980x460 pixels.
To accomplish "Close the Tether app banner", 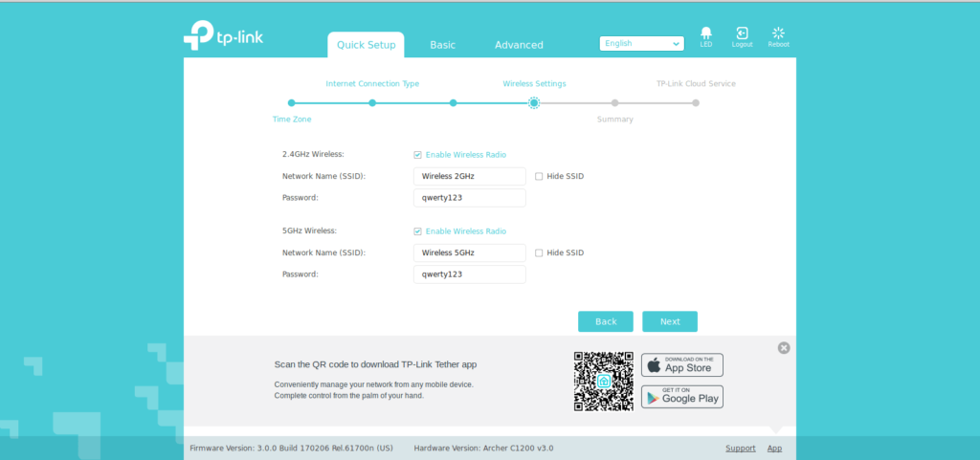I will 784,348.
